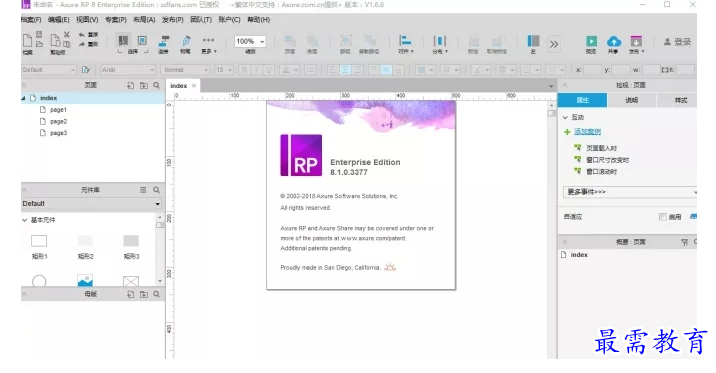The height and width of the screenshot is (373, 716).
Task: Click the unlock icon in toolbar
Action: (497, 41)
